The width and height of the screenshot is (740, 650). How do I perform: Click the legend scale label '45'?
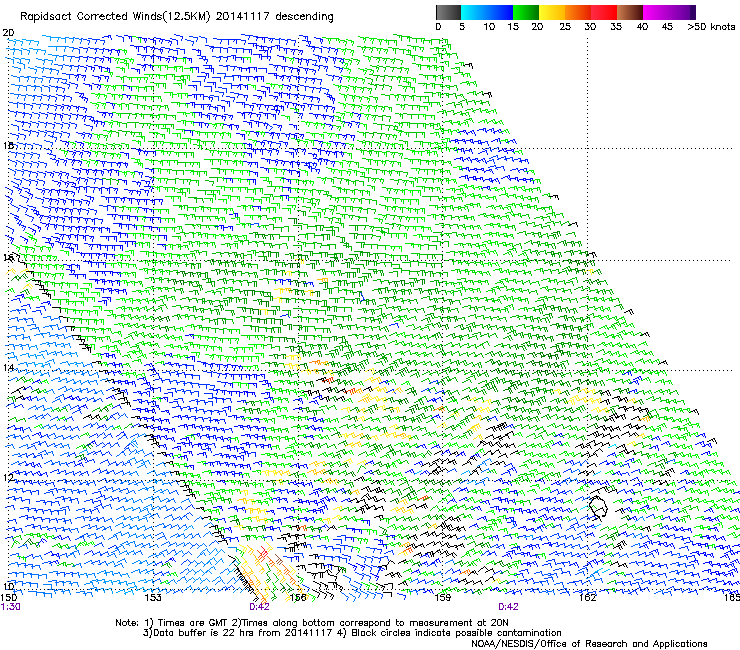click(x=667, y=27)
